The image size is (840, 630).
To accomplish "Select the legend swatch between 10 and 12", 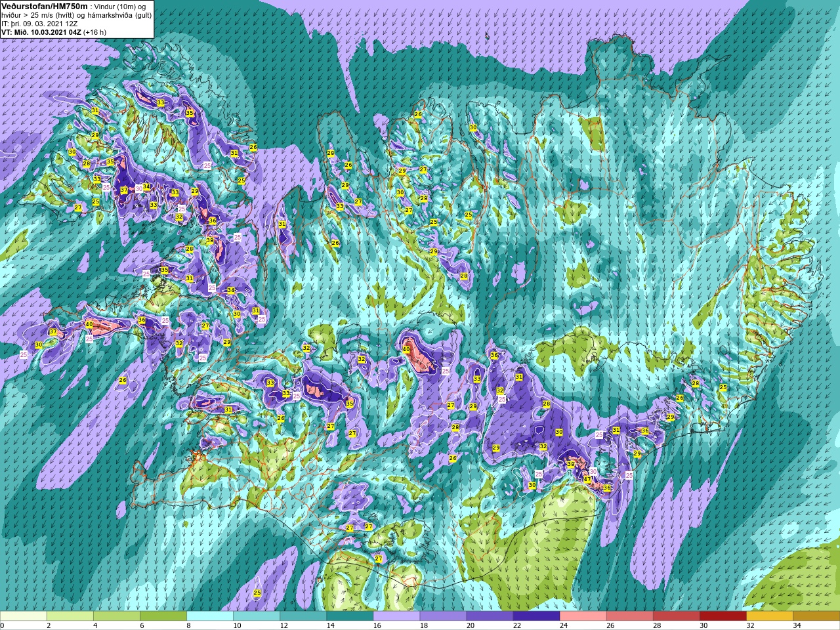I will pyautogui.click(x=257, y=616).
